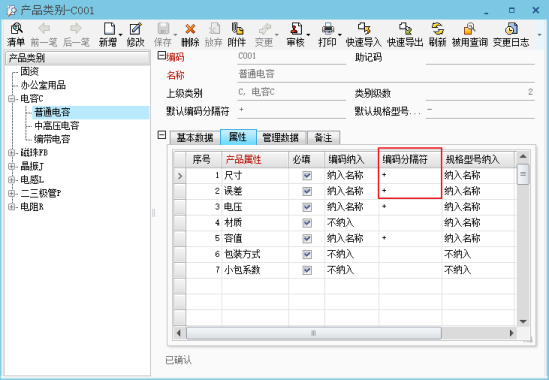This screenshot has height=380, width=549.
Task: Click the horizontal scrollbar thumb in grid
Action: coord(313,333)
